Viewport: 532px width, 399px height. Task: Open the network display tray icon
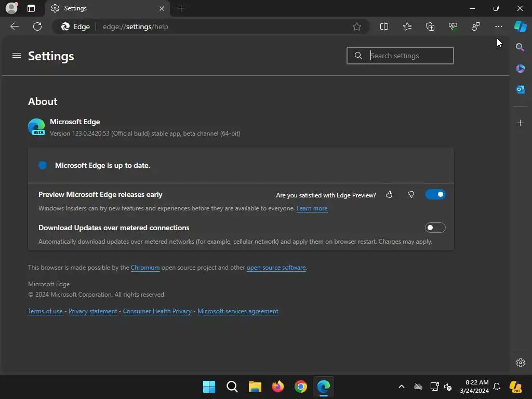434,387
